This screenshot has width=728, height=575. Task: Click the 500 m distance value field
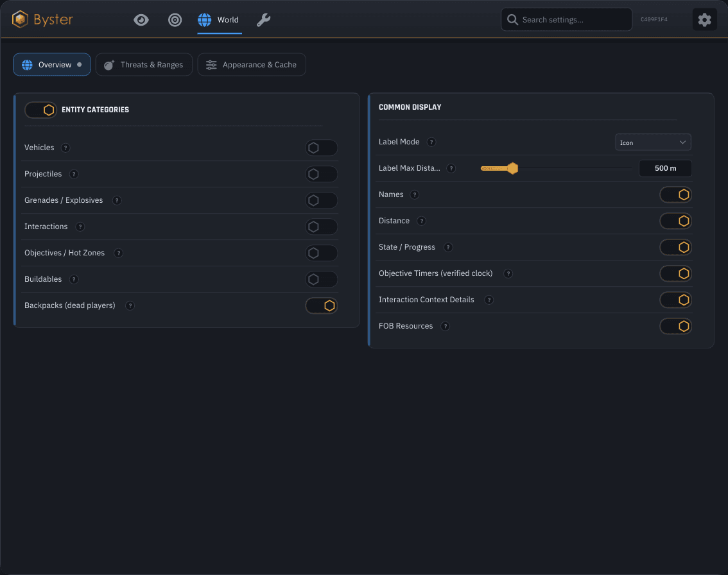[665, 169]
